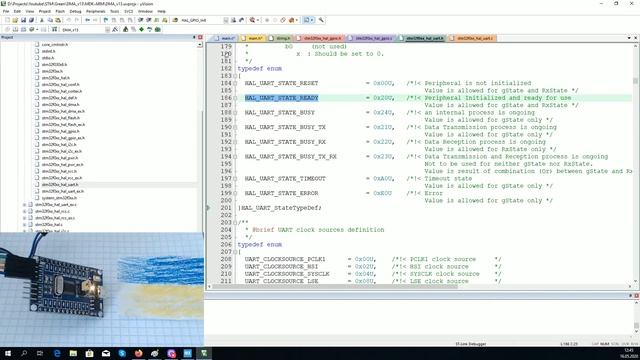Open the Help menu
640x360 pixels.
[162, 11]
